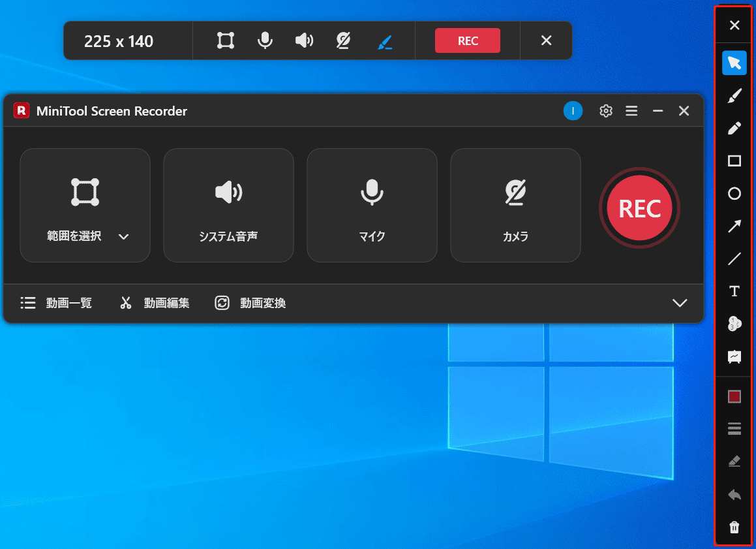Minimize the MiniTool Screen Recorder window

pos(658,111)
